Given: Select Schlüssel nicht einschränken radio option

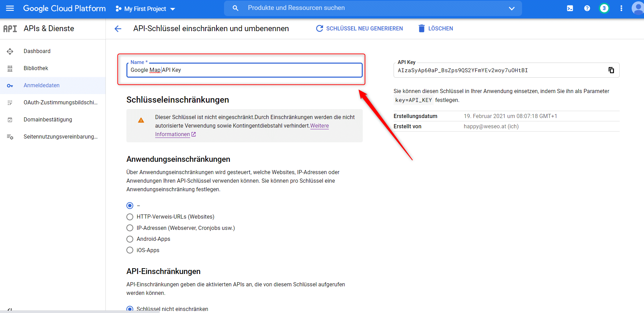Looking at the screenshot, I should pos(130,309).
